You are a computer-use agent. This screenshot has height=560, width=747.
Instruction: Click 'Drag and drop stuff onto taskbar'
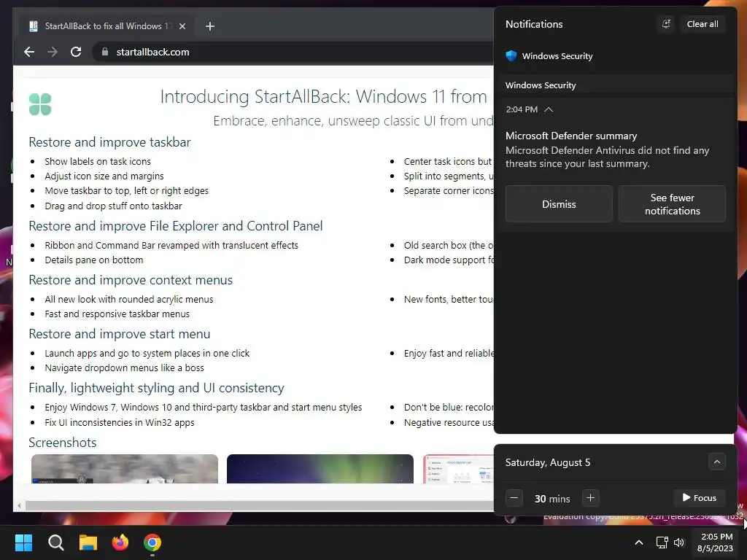113,206
